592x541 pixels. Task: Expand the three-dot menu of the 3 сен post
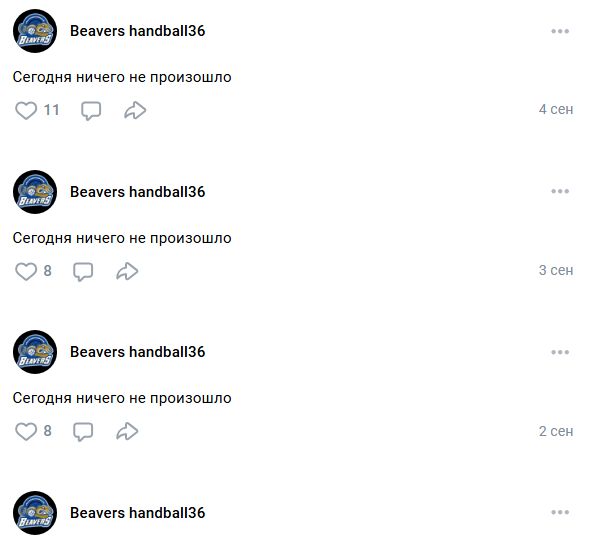560,191
